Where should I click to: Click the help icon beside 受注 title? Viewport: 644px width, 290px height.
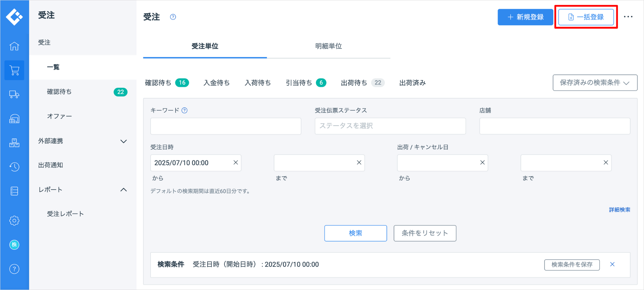click(173, 17)
